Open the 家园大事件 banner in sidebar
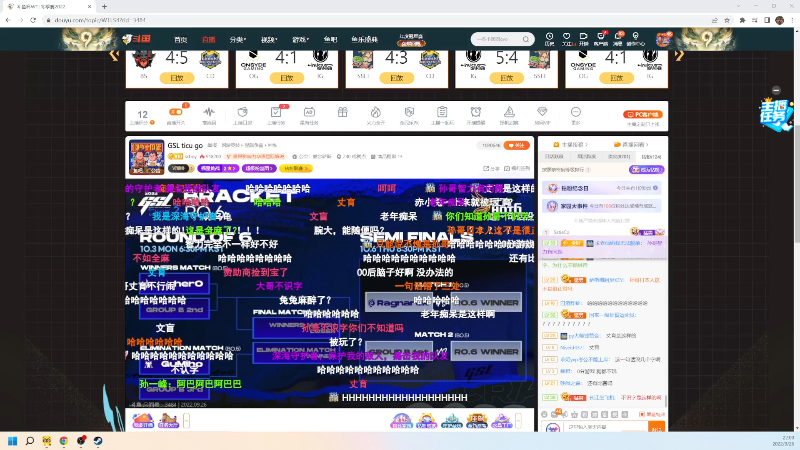 [602, 206]
